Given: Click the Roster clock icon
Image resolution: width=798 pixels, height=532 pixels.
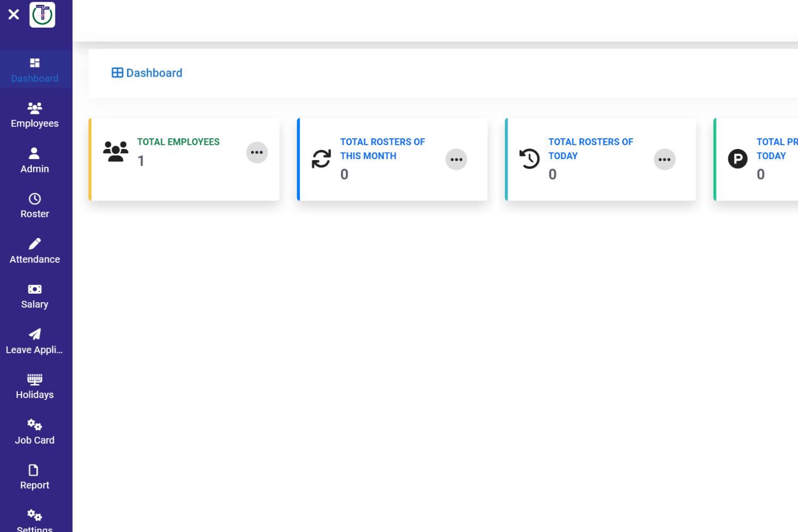Looking at the screenshot, I should click(35, 199).
